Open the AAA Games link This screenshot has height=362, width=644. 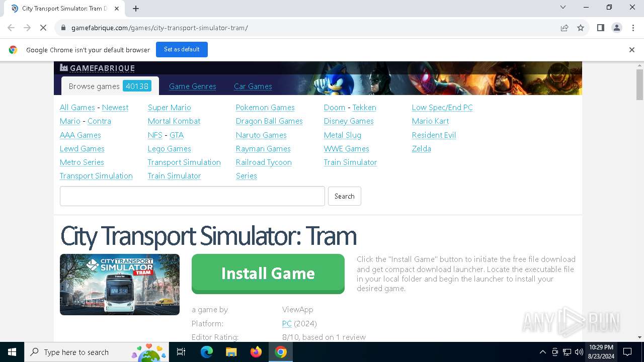80,135
